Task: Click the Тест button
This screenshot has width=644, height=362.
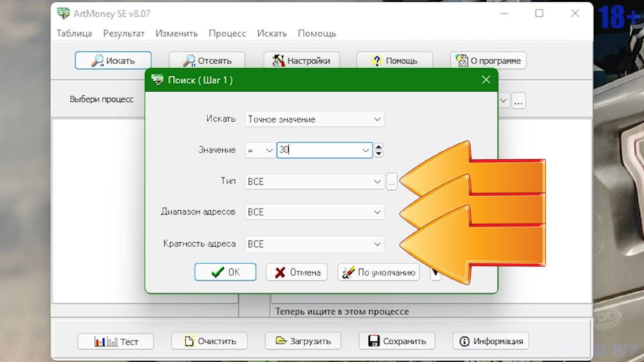Action: click(x=115, y=341)
